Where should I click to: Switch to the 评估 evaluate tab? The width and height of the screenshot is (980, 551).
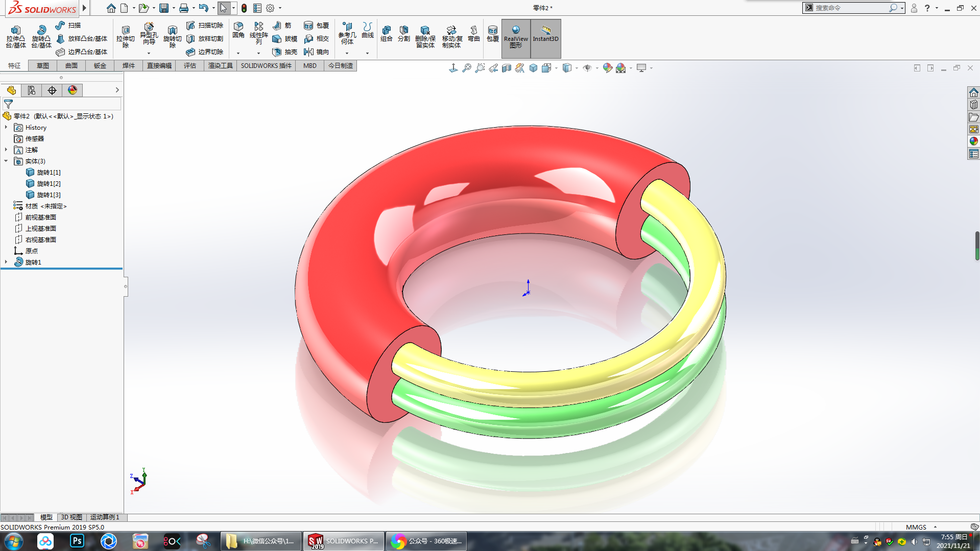point(190,65)
